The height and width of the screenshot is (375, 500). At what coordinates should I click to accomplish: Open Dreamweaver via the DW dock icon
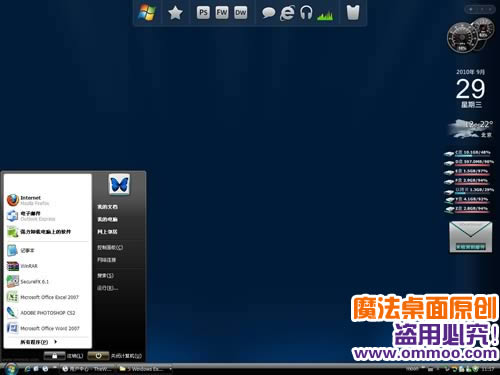241,13
